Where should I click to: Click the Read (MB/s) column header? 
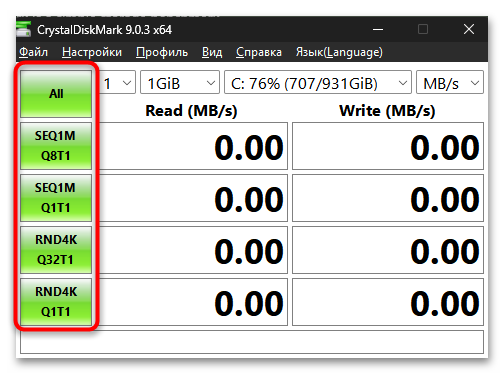coord(191,111)
